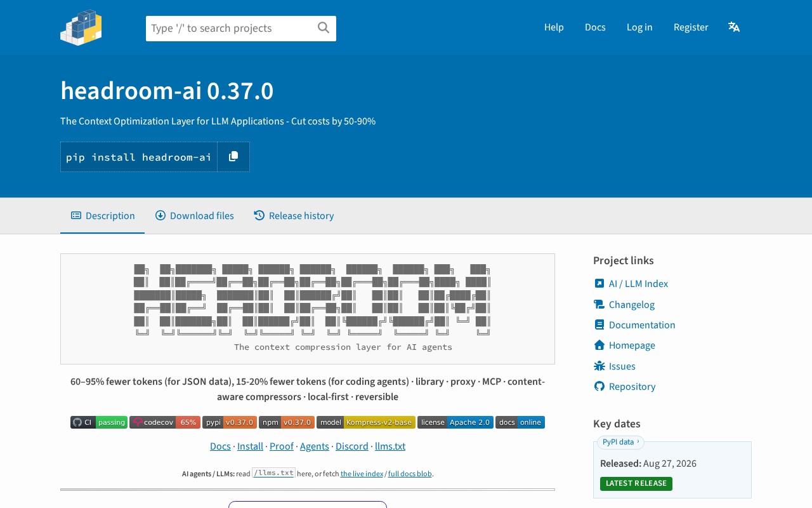
Task: Click the 'Released: Aug 27, 2026' text
Action: (x=648, y=464)
